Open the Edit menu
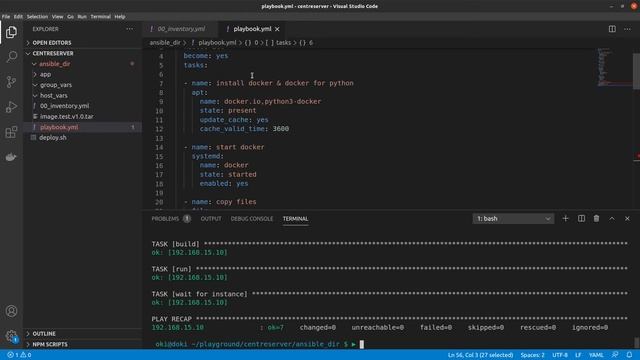The image size is (640, 360). coord(18,17)
